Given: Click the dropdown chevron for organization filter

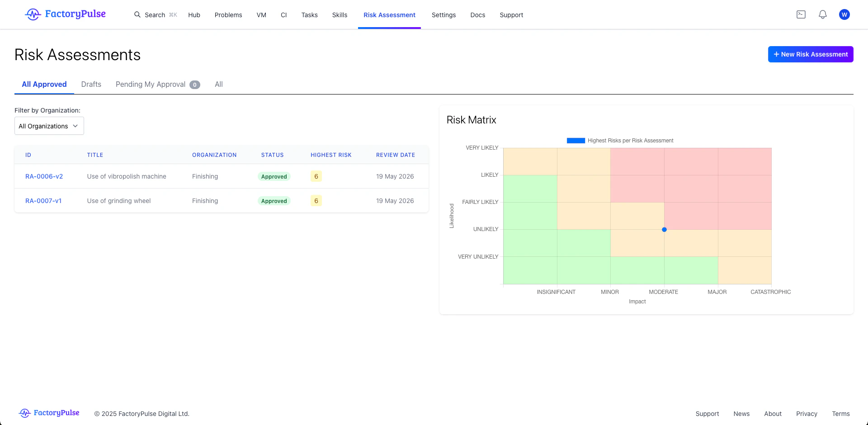Looking at the screenshot, I should click(75, 126).
